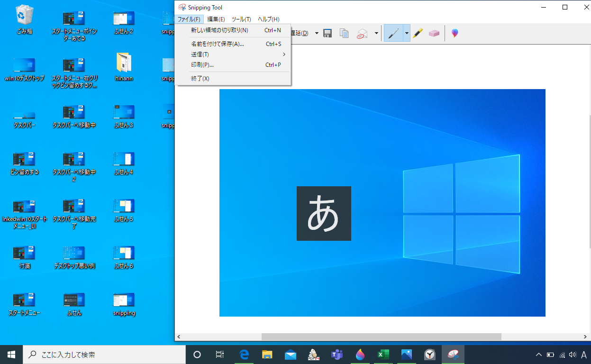Image resolution: width=591 pixels, height=364 pixels.
Task: Click the ここに入力して検索 search box
Action: click(x=104, y=355)
